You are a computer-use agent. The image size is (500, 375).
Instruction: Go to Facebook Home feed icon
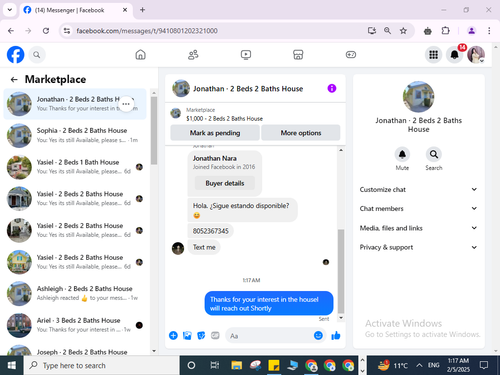[x=140, y=55]
